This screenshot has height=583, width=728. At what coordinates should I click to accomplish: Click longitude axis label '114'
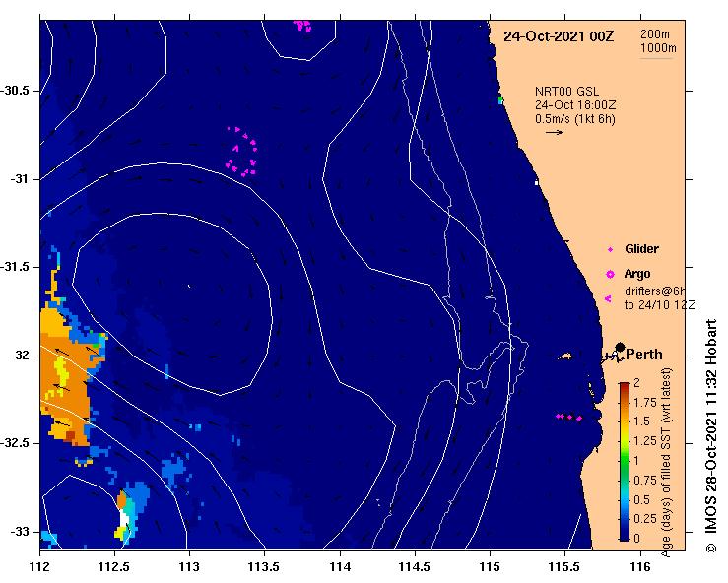point(340,567)
